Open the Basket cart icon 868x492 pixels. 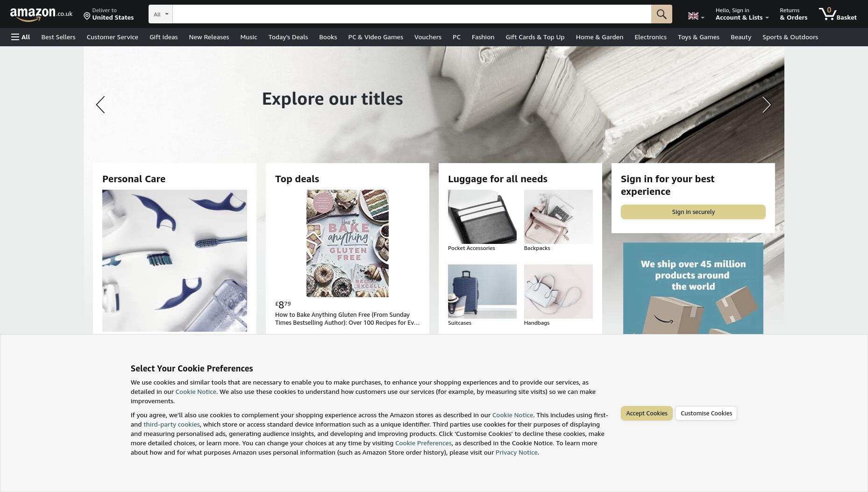click(x=838, y=14)
